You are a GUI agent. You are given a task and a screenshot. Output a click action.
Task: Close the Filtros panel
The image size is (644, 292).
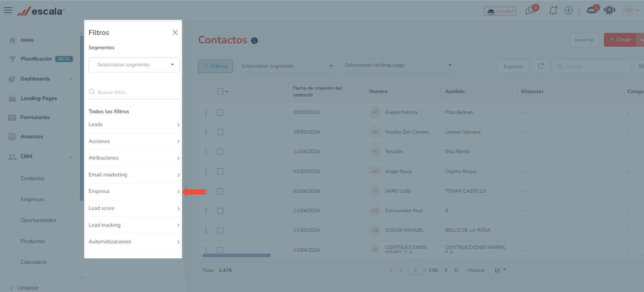tap(175, 33)
